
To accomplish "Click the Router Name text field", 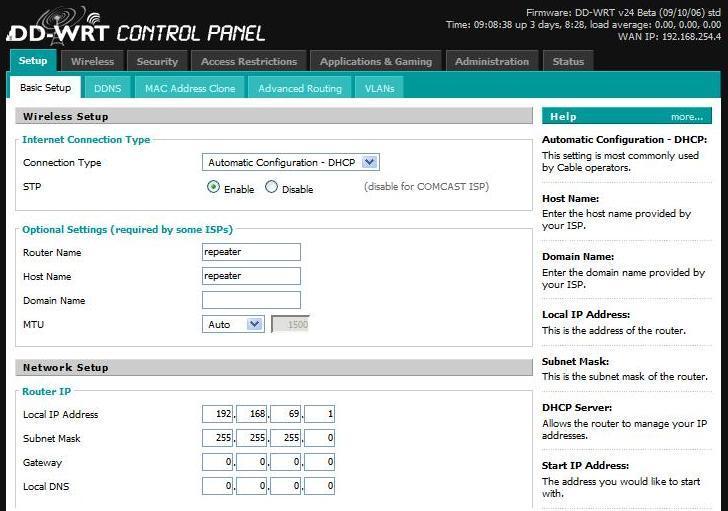I will 251,252.
